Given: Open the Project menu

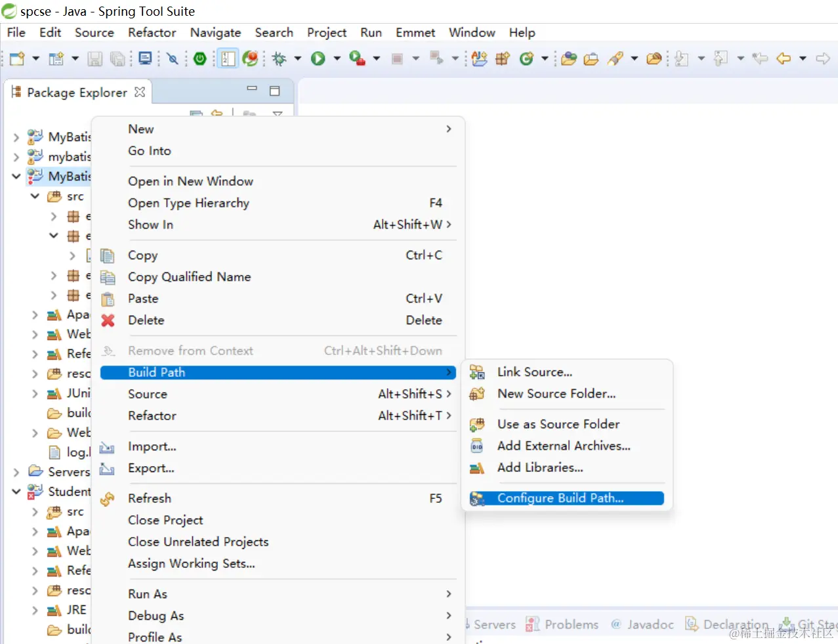Looking at the screenshot, I should tap(326, 32).
